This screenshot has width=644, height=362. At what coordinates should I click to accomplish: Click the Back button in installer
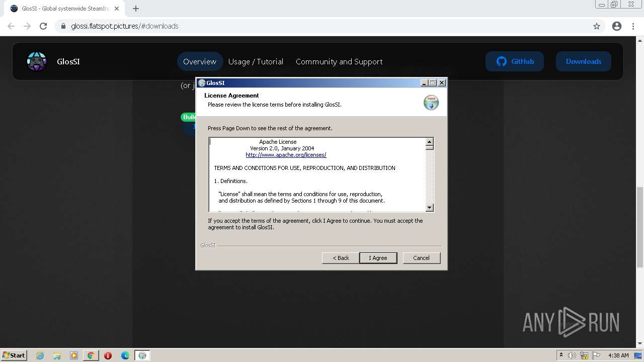[341, 258]
